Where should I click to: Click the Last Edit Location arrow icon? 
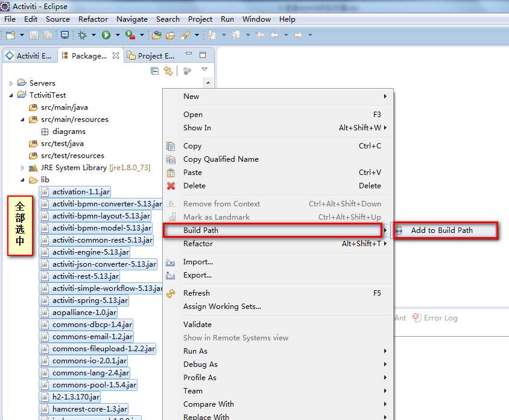point(260,34)
